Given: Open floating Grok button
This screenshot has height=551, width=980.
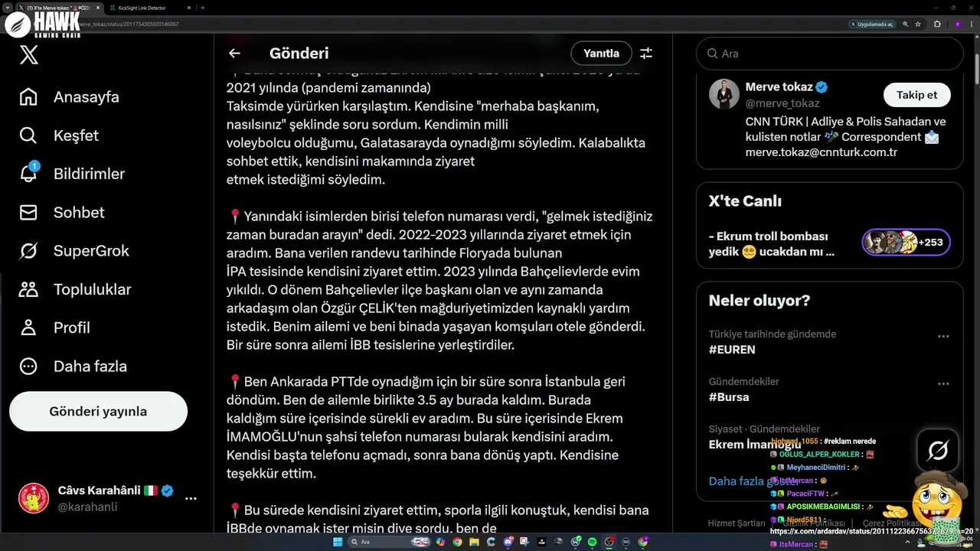Looking at the screenshot, I should (x=938, y=450).
